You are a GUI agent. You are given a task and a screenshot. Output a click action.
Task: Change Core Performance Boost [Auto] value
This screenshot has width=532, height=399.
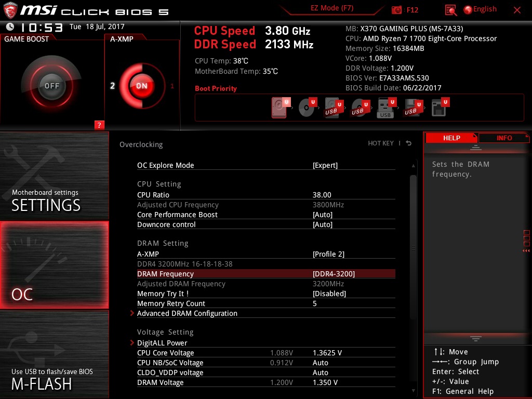pos(266,215)
